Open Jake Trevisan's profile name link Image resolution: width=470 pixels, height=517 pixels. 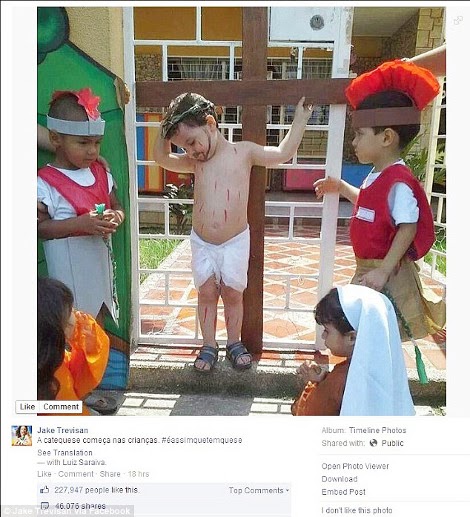pos(63,430)
